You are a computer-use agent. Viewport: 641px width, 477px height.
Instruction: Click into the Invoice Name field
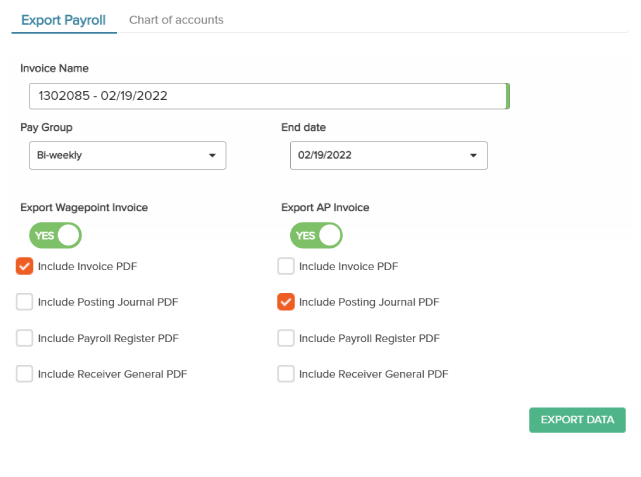point(269,96)
